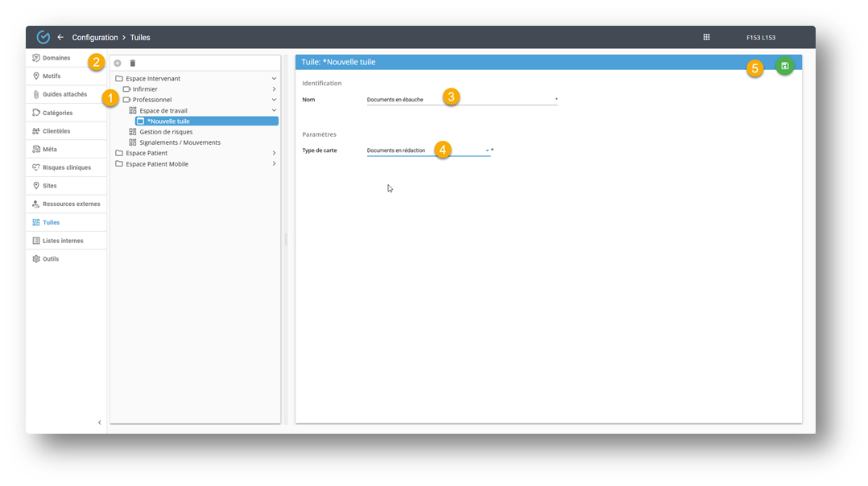Select the Gestion de risques tree item
This screenshot has height=486, width=868.
(166, 132)
